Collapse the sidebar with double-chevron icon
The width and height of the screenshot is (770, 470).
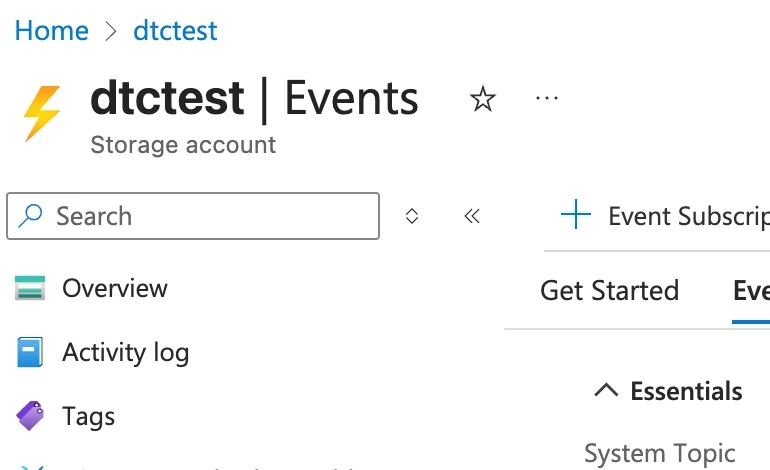[x=472, y=216]
